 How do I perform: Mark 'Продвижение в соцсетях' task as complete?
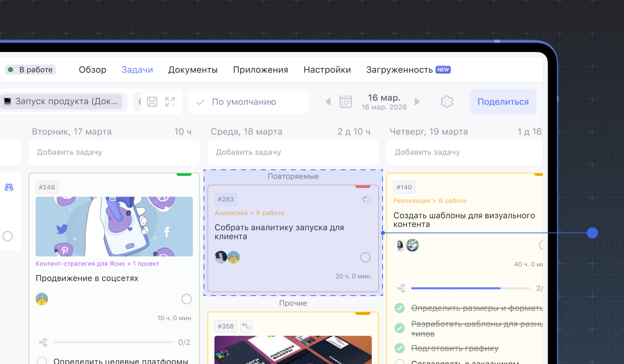pyautogui.click(x=186, y=299)
